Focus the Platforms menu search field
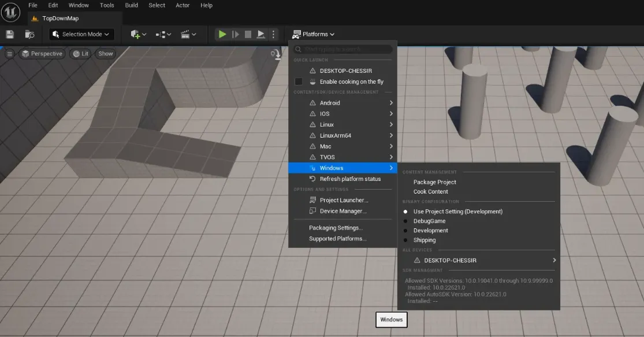Image resolution: width=644 pixels, height=337 pixels. coord(343,49)
